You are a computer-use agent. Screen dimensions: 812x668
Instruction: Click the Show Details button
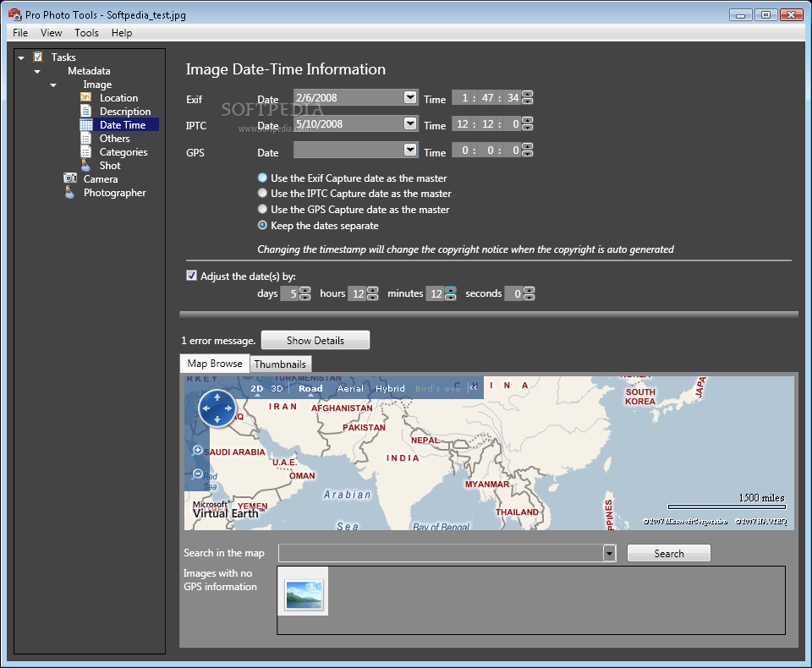pos(315,341)
